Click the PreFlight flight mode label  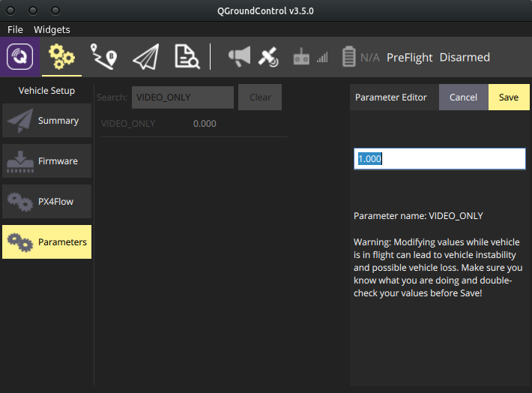[410, 58]
